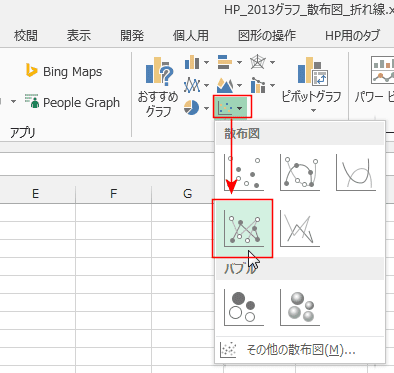Expand the radar chart dropdown
394x373 pixels.
pos(263,62)
